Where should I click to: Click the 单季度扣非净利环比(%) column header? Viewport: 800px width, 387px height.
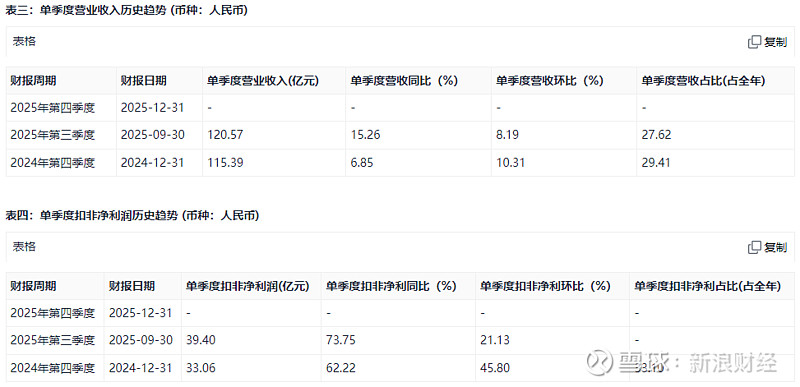545,286
